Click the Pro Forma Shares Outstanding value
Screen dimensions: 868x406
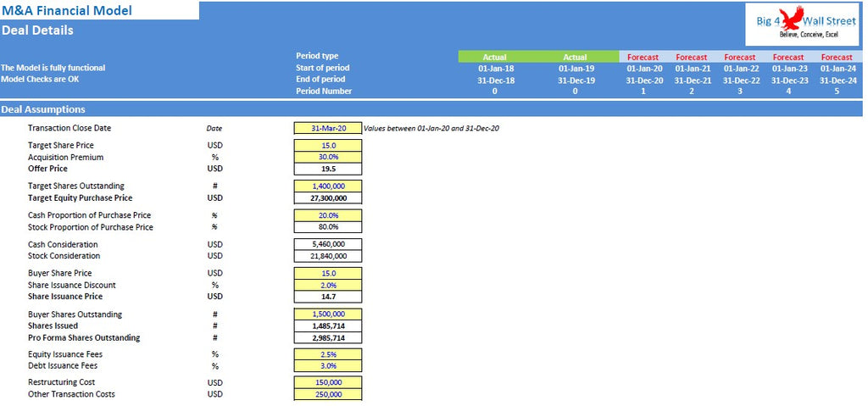(x=327, y=338)
